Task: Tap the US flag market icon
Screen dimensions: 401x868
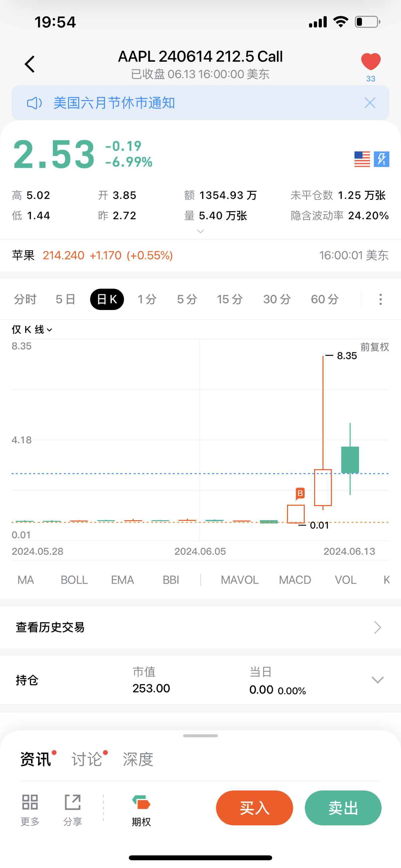Action: click(362, 159)
